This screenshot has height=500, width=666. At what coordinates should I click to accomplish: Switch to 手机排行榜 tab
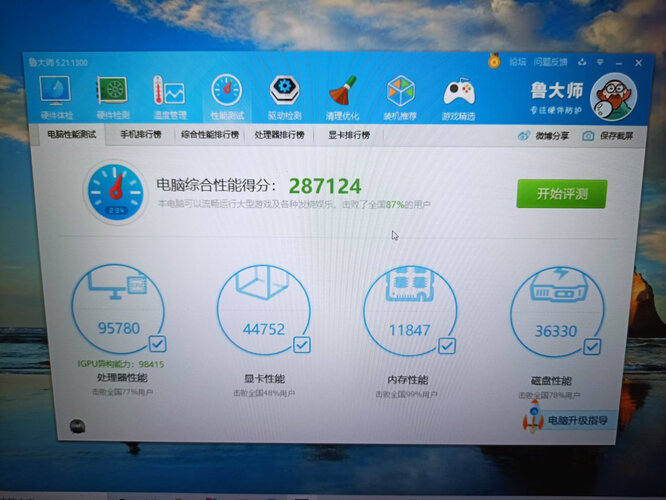141,135
